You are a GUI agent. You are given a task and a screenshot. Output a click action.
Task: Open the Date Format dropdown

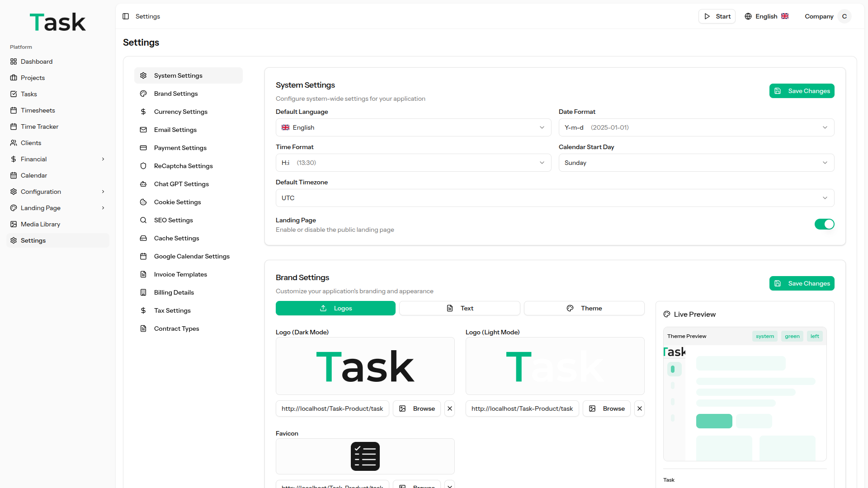696,127
